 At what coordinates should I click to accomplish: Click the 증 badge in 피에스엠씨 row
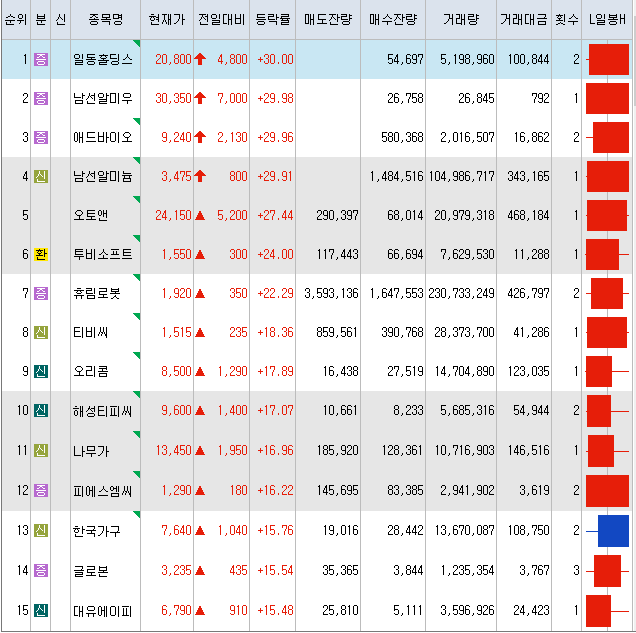41,490
